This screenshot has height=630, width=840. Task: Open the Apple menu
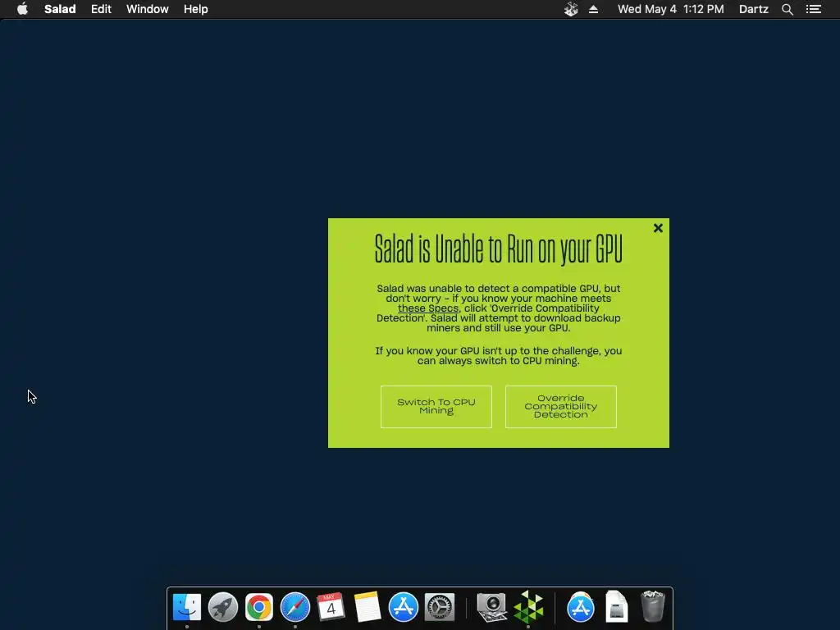(x=22, y=9)
